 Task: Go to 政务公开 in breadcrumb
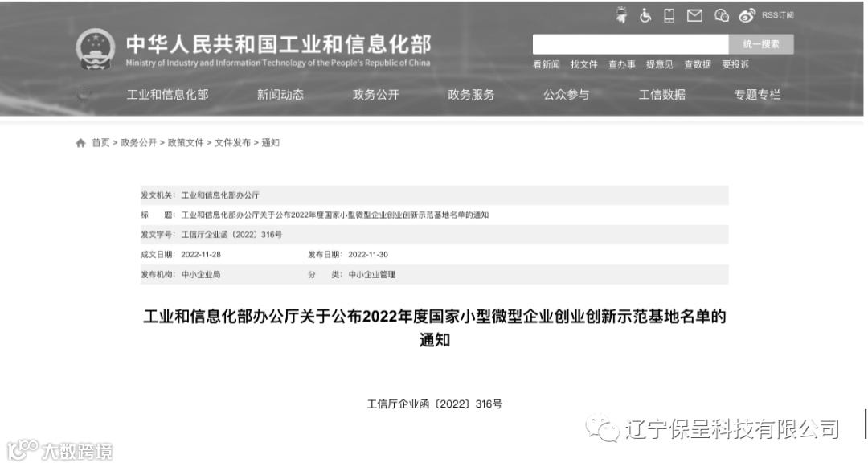[x=138, y=143]
